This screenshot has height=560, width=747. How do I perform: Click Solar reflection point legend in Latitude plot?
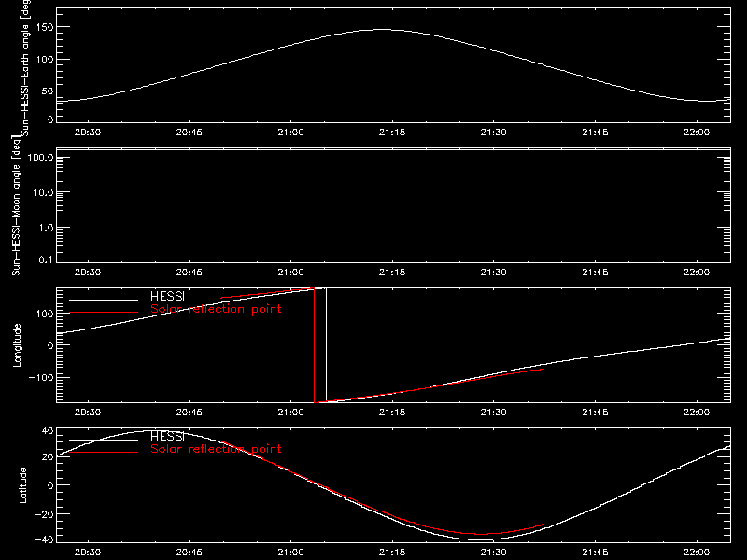[216, 449]
